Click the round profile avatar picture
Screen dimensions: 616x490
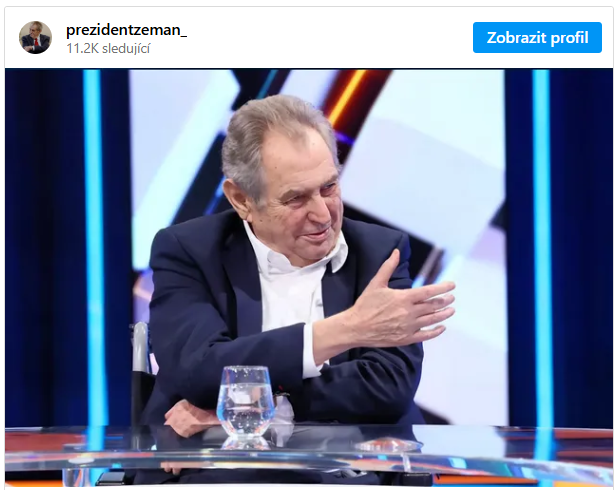(x=35, y=37)
